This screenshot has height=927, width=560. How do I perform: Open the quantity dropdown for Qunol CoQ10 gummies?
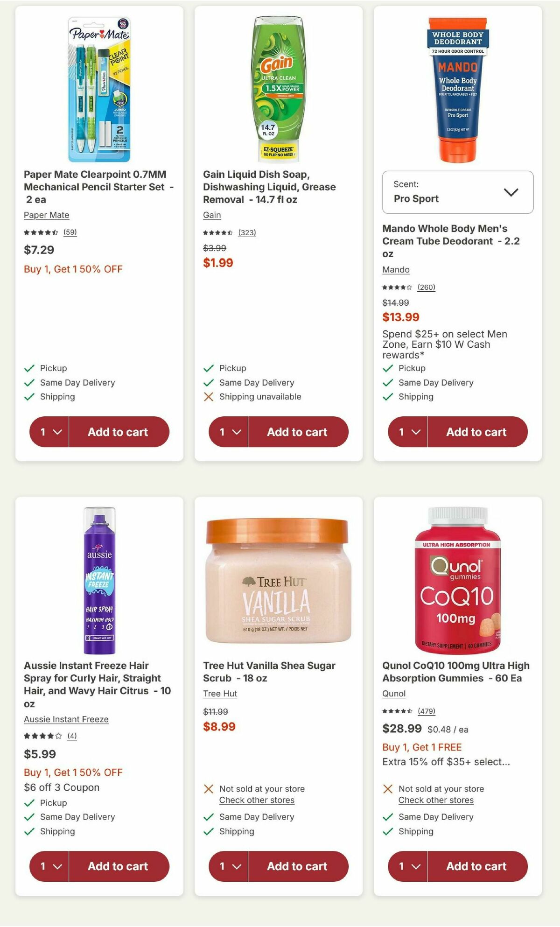point(407,866)
